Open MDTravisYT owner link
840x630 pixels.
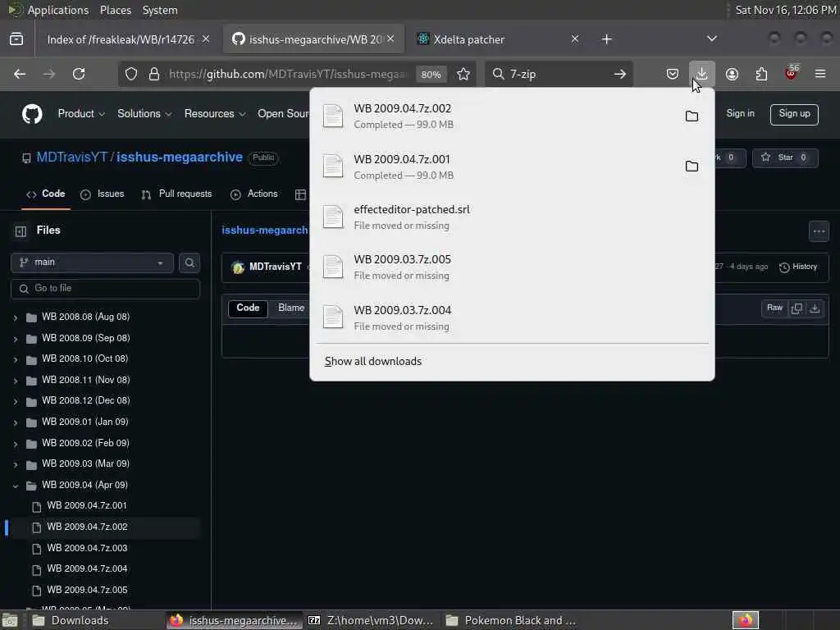coord(72,157)
